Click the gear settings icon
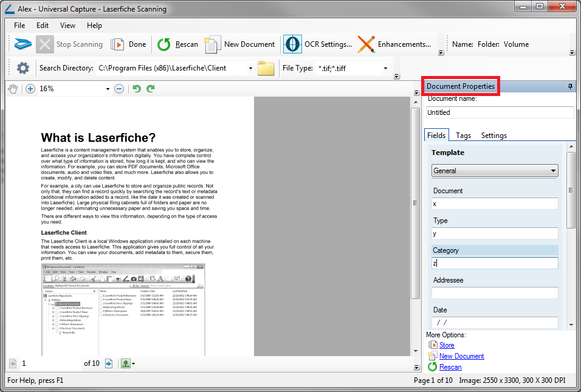The height and width of the screenshot is (392, 581). (23, 68)
